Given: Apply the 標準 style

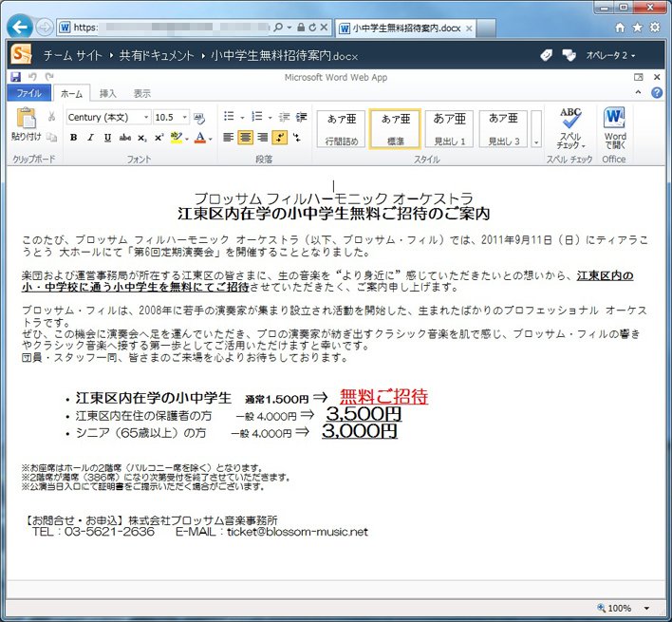Looking at the screenshot, I should [x=395, y=128].
